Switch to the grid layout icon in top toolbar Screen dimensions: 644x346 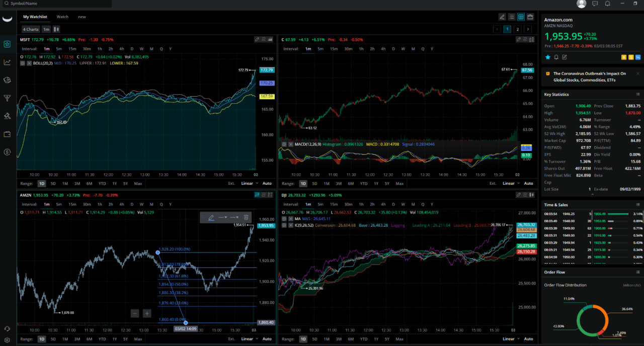click(521, 17)
